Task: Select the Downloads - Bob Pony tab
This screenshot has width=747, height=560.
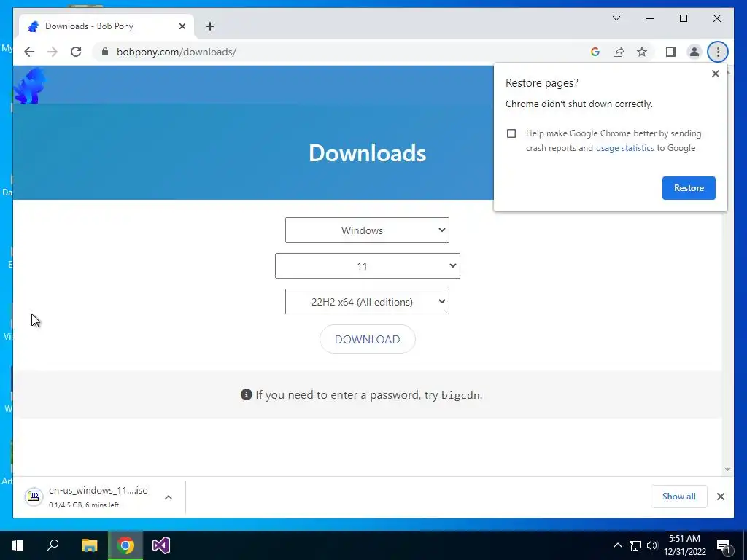Action: pos(107,26)
